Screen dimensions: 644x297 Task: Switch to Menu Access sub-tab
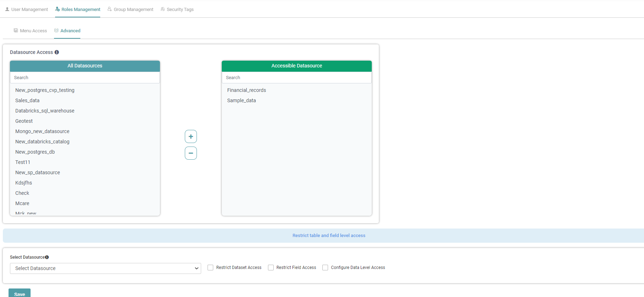pos(30,31)
